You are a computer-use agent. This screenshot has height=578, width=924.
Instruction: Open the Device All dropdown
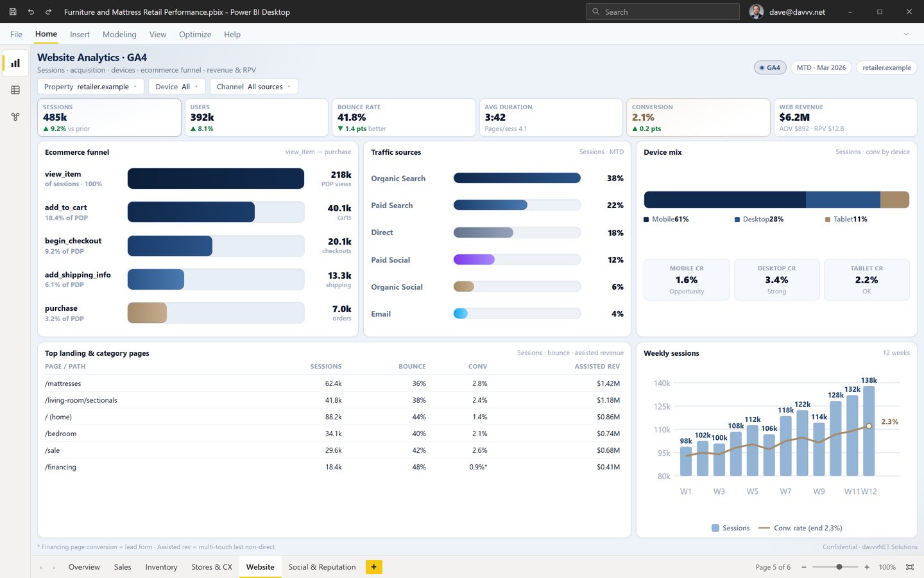(176, 87)
